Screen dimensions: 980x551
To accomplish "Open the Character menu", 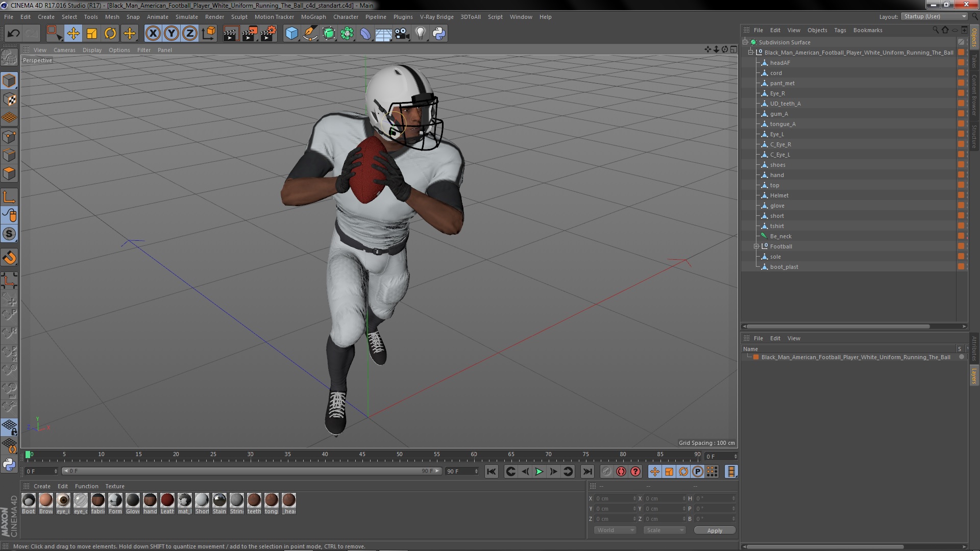I will (346, 17).
